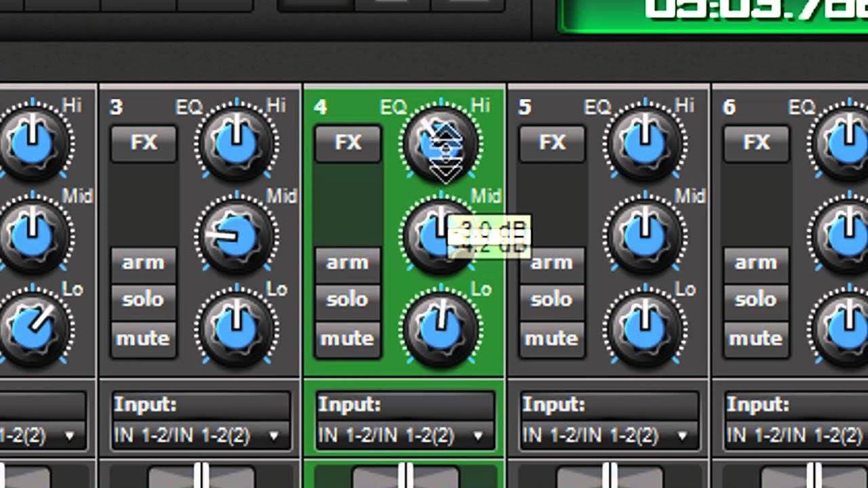The image size is (868, 488).
Task: Solo track 5
Action: 552,300
